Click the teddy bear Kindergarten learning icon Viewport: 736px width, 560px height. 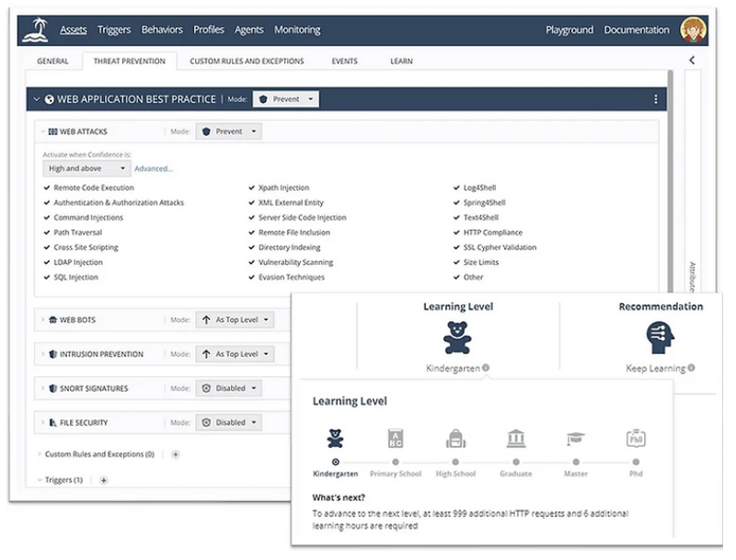tap(457, 336)
